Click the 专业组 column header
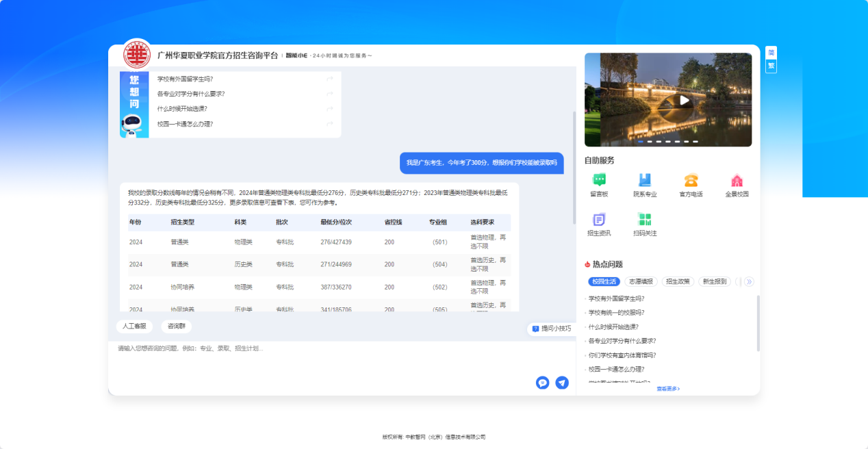Image resolution: width=868 pixels, height=449 pixels. 438,222
